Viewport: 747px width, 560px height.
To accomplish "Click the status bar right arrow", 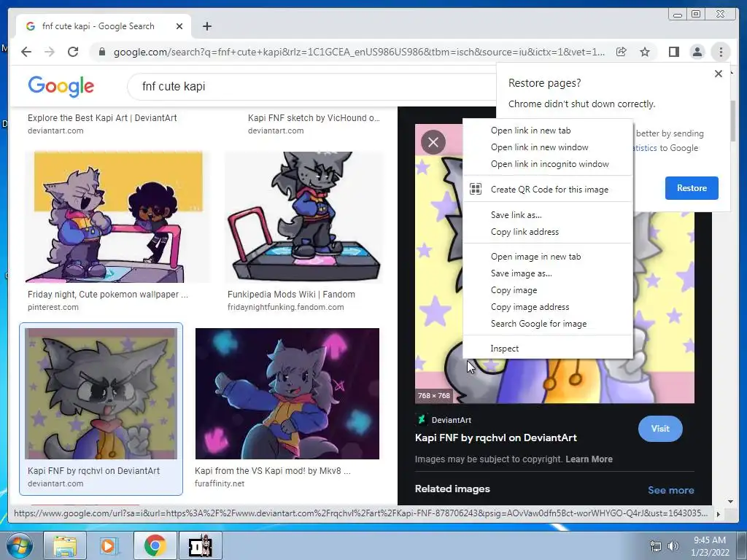I will 718,514.
